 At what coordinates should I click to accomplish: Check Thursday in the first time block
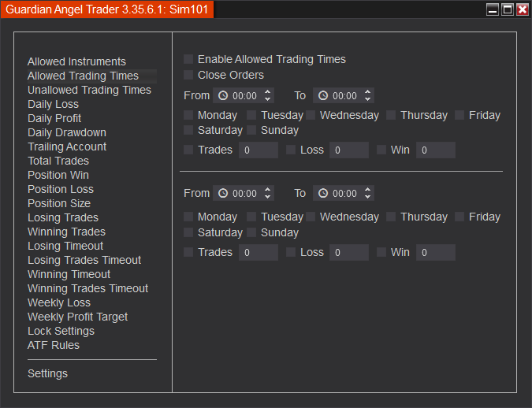click(x=391, y=115)
